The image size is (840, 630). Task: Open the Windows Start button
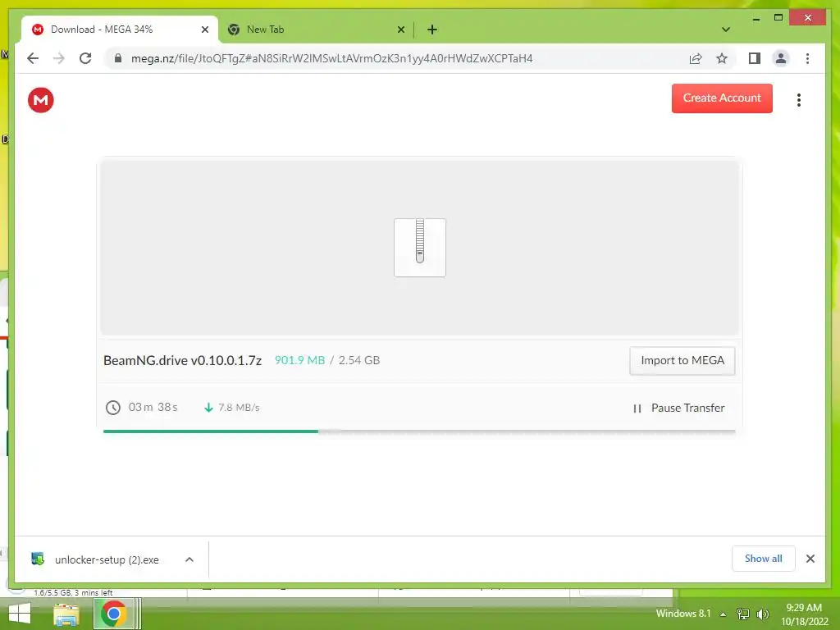20,614
